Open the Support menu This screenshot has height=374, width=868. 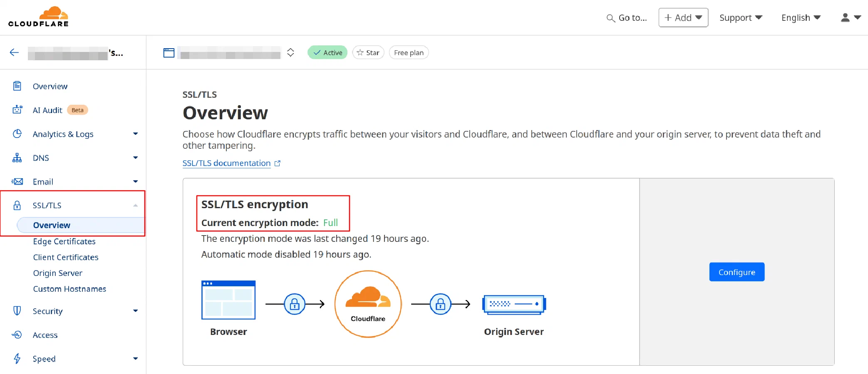pos(741,17)
